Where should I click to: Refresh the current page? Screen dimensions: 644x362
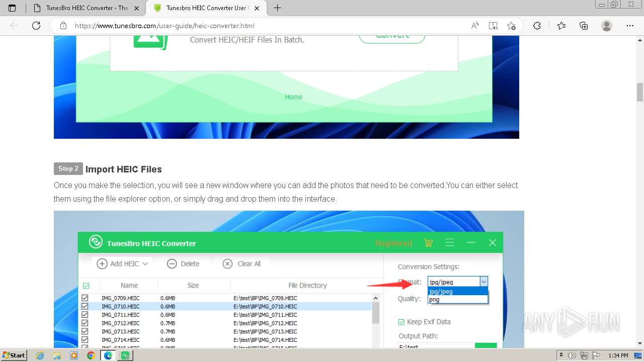point(36,26)
